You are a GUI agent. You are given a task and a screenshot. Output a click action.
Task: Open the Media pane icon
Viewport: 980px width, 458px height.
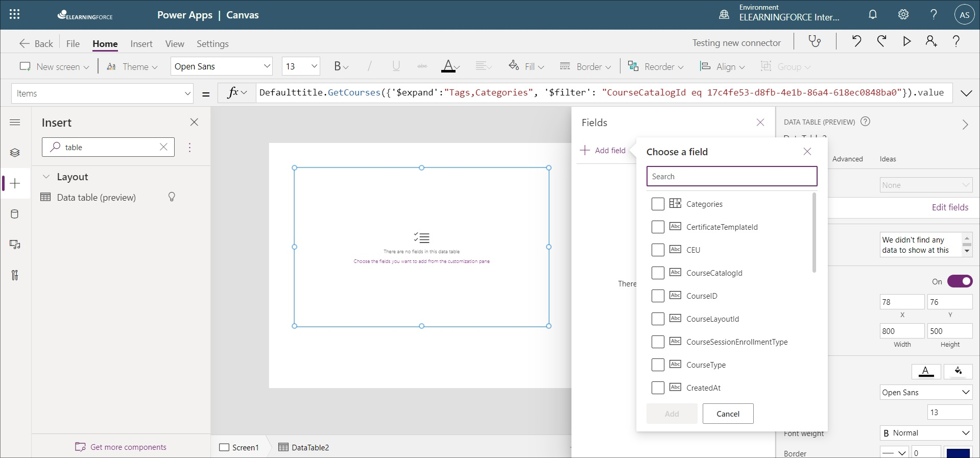tap(15, 245)
